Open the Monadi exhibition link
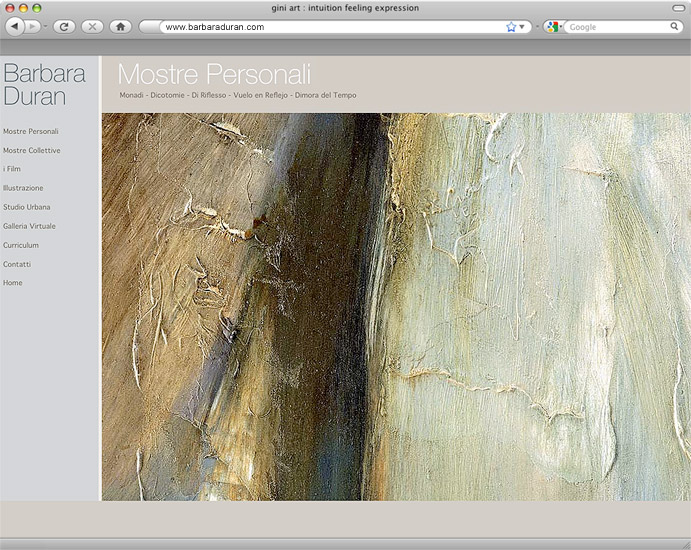The width and height of the screenshot is (691, 550). click(x=131, y=95)
